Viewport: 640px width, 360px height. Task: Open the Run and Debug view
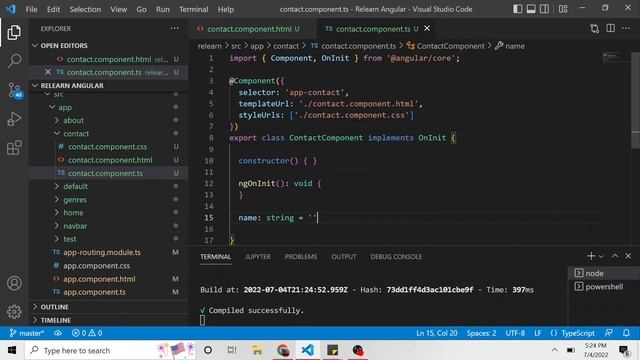14,119
